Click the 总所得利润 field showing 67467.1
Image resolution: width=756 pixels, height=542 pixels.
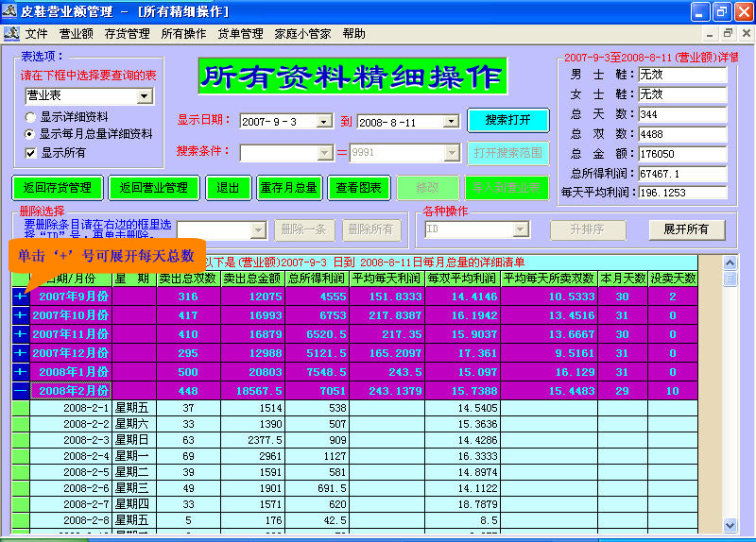pos(682,174)
